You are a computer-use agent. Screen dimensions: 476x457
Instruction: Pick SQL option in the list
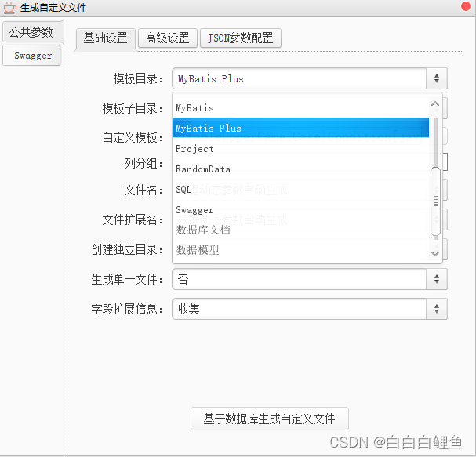[x=300, y=190]
